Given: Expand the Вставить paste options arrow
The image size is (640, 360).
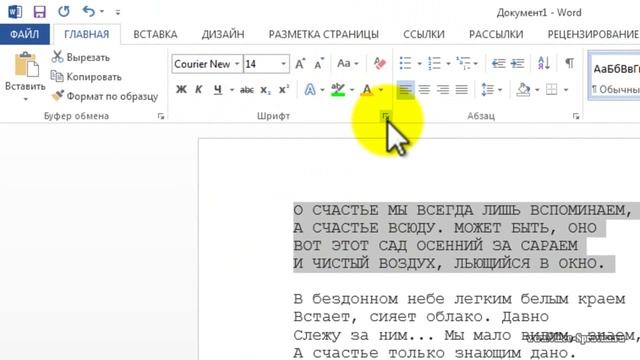Looking at the screenshot, I should pos(25,99).
